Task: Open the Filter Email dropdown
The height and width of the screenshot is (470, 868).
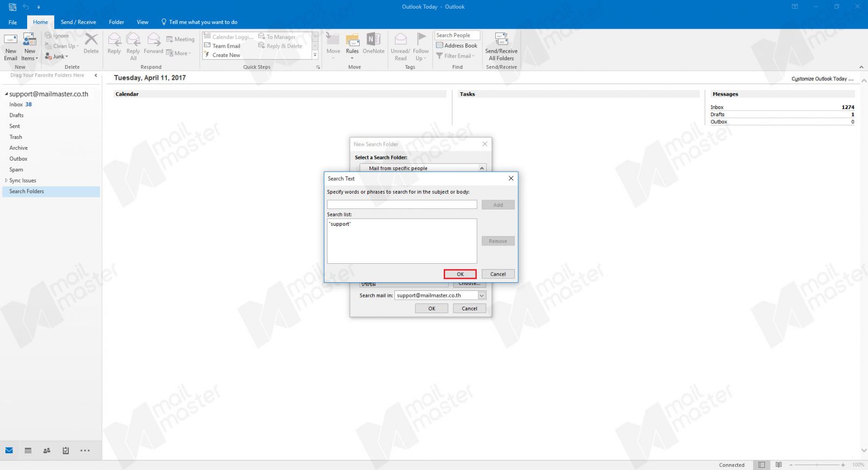Action: [456, 56]
